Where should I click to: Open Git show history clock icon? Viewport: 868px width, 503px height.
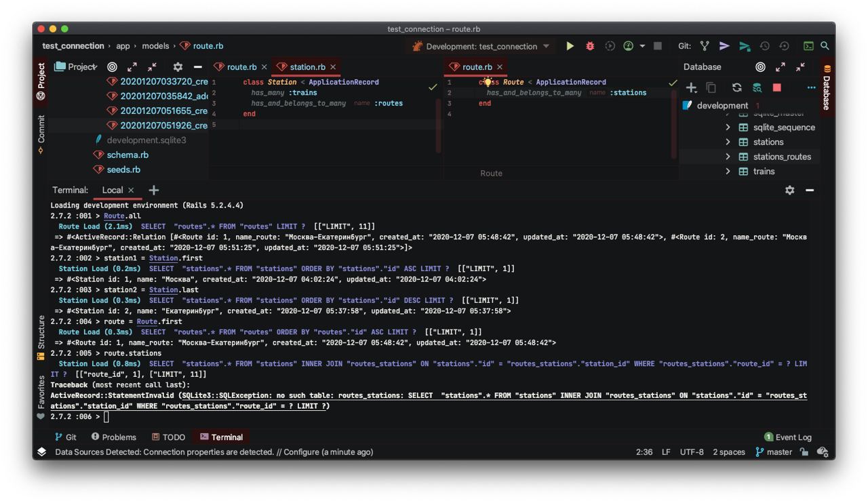pos(764,46)
